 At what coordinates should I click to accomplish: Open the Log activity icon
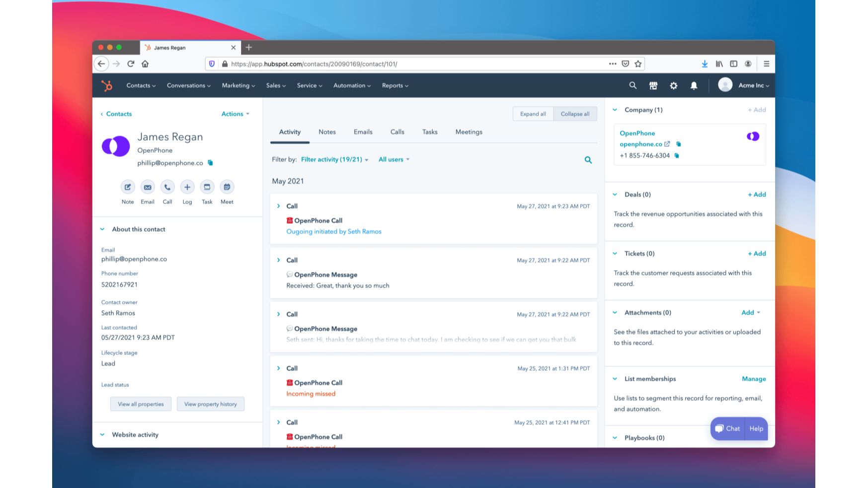click(x=187, y=187)
